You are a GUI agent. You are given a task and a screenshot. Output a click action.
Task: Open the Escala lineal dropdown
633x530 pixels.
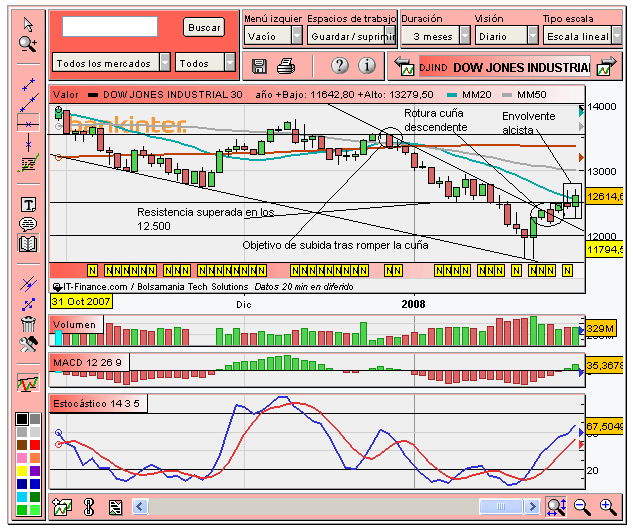(x=582, y=36)
